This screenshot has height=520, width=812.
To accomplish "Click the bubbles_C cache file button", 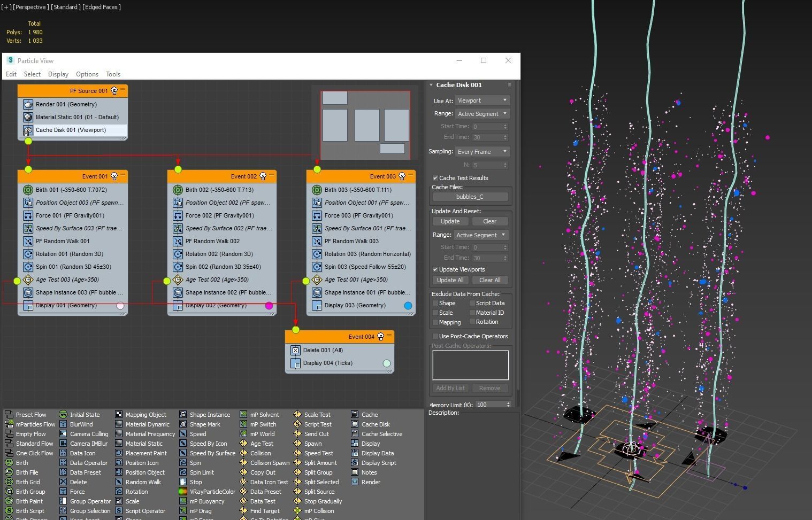I will [470, 197].
